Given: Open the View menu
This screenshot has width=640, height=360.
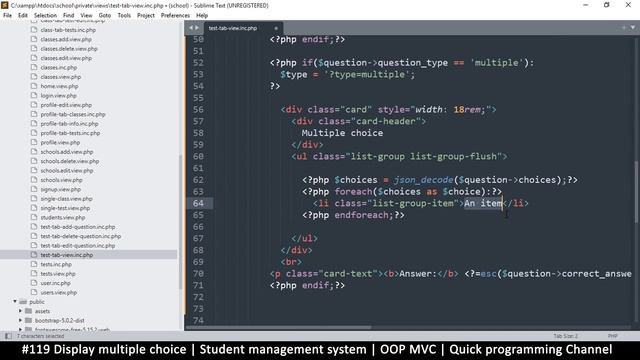Looking at the screenshot, I should (86, 16).
